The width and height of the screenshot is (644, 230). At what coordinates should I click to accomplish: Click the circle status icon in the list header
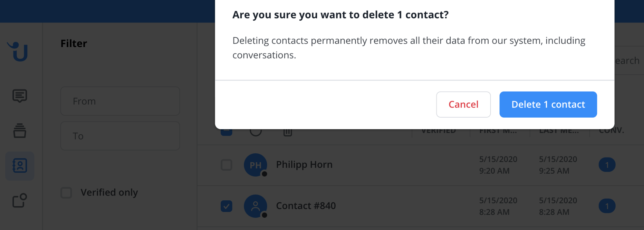(256, 132)
